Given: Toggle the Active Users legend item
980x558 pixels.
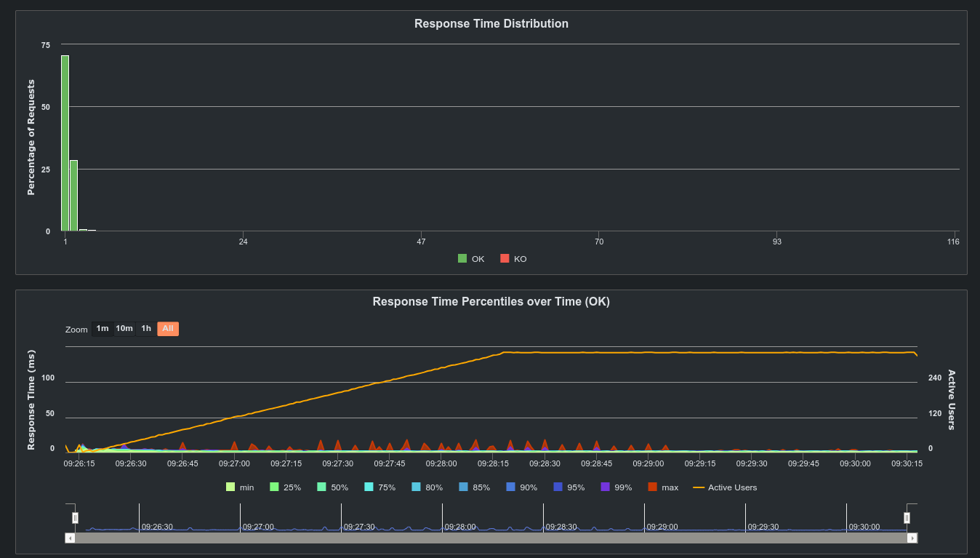Looking at the screenshot, I should point(725,487).
